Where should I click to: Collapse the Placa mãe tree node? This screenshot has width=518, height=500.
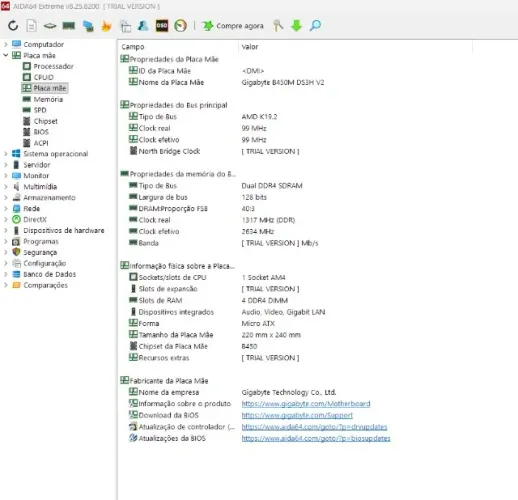(6, 55)
